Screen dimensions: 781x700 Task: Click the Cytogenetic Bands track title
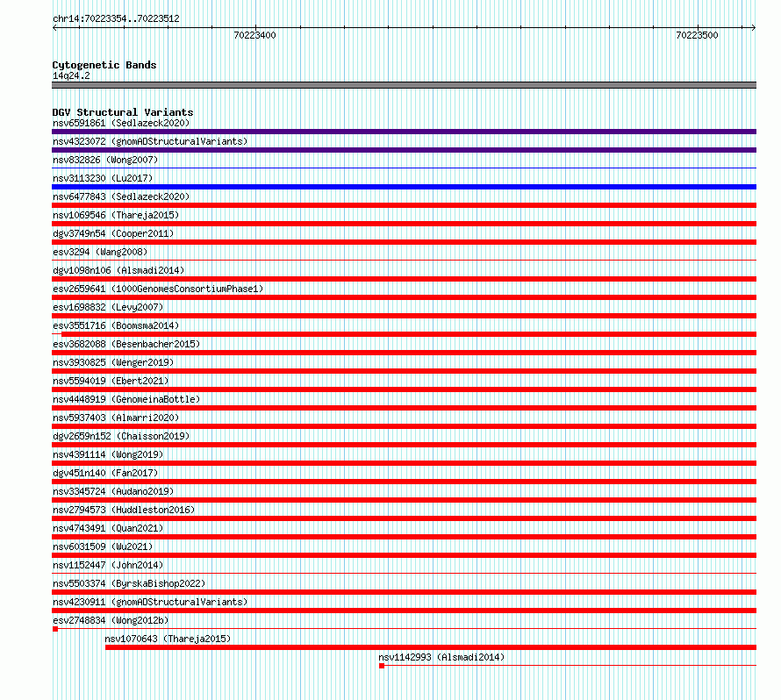104,65
